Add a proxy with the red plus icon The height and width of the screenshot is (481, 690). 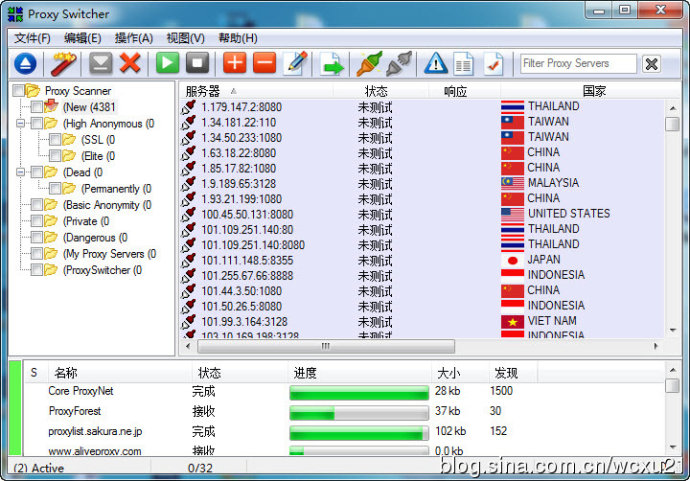(x=235, y=63)
